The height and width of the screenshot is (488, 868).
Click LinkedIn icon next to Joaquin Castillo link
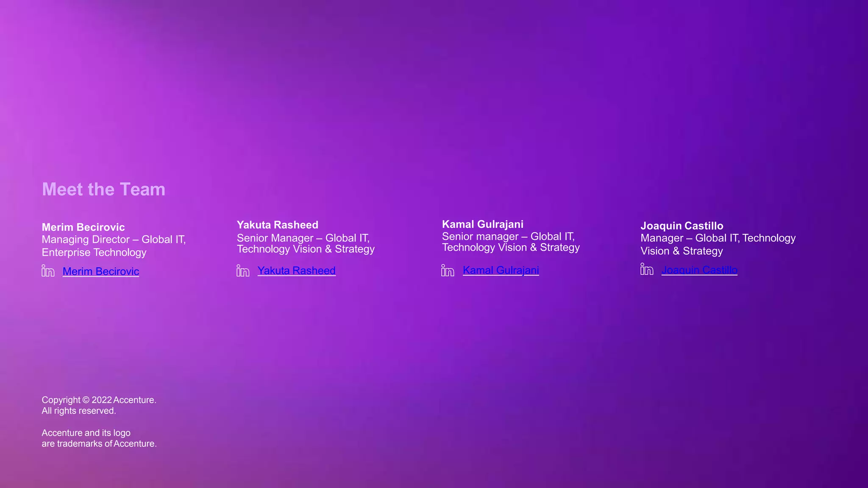tap(647, 269)
